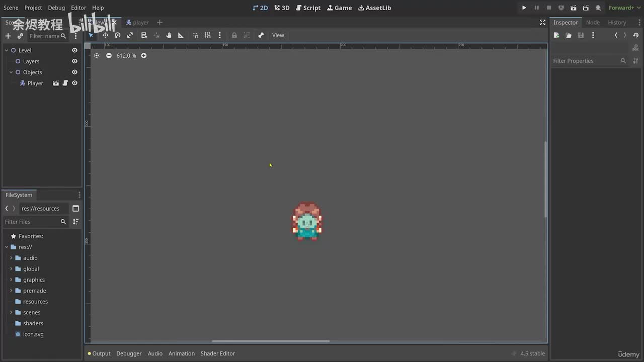
Task: Open documentation for the inspected object
Action: (635, 48)
